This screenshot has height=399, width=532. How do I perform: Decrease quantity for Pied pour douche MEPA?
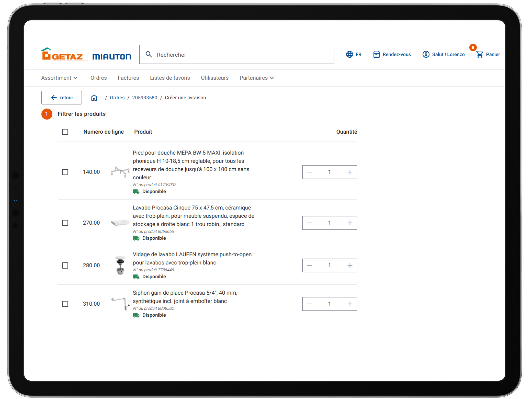coord(310,172)
